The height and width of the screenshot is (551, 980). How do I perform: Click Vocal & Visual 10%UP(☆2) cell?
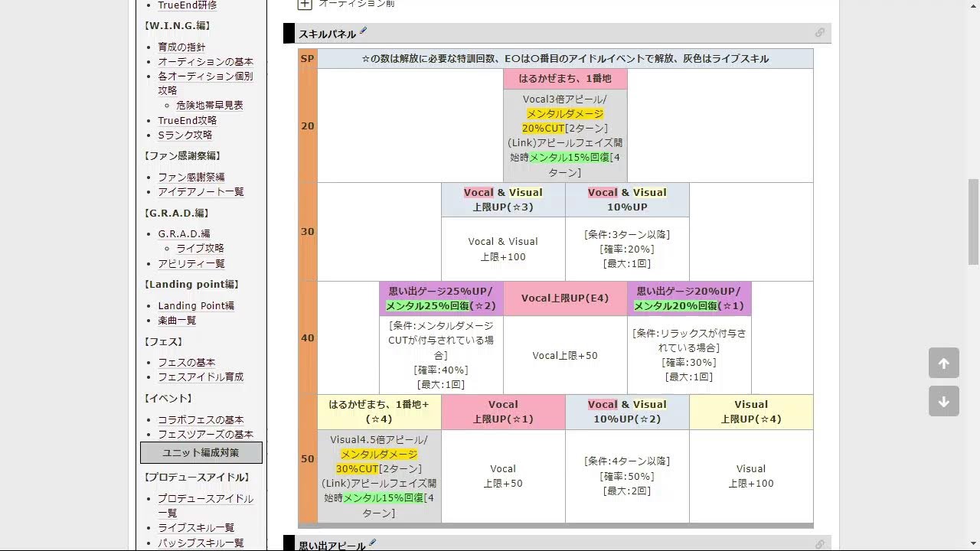(627, 412)
